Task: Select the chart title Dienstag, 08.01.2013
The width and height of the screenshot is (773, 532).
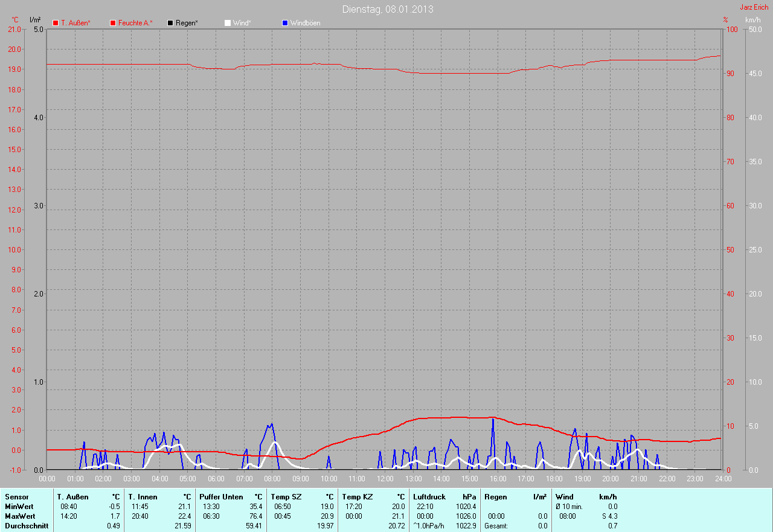Action: 387,9
